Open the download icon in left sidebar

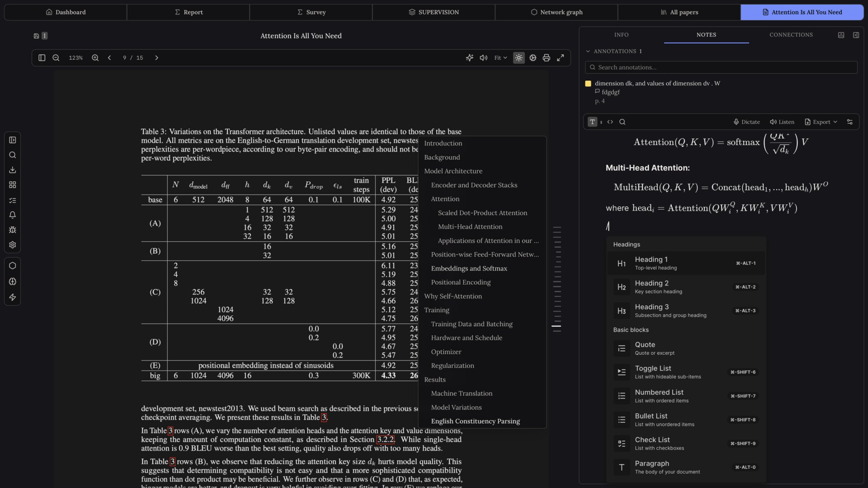pyautogui.click(x=13, y=170)
